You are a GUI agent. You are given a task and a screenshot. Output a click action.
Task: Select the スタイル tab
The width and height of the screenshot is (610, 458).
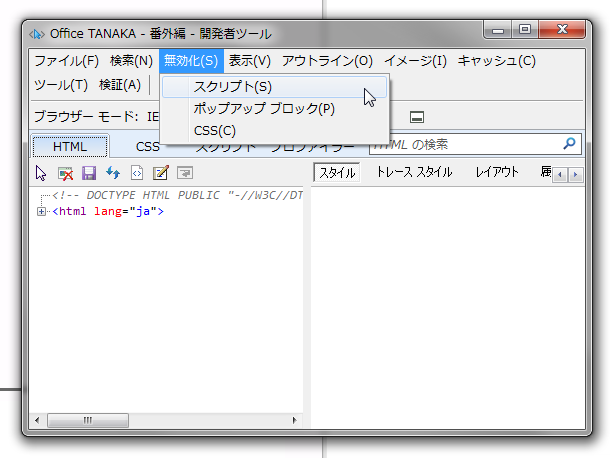pos(337,172)
